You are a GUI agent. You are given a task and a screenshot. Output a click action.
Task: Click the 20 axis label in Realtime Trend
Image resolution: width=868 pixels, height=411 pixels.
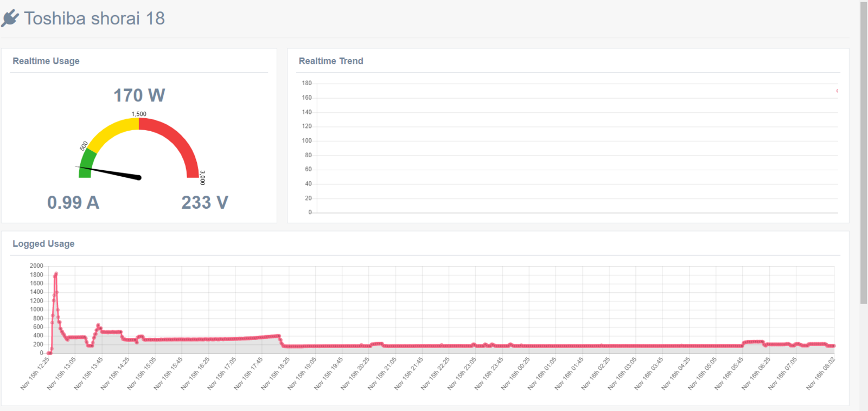tap(308, 198)
